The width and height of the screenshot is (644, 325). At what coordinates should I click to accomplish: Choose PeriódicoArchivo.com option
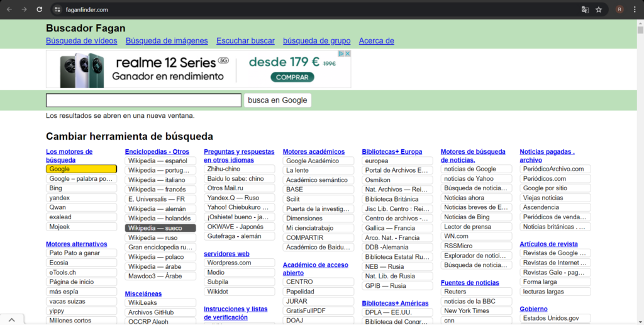click(555, 169)
